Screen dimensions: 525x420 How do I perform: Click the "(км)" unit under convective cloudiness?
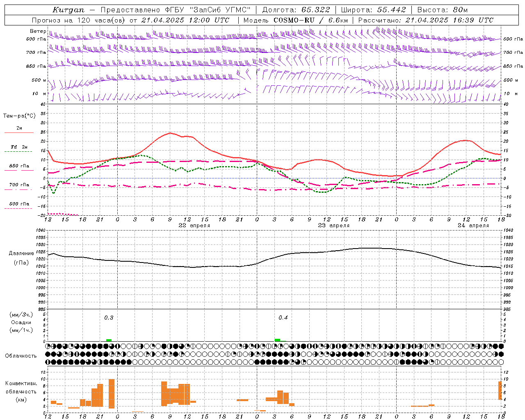(x=21, y=399)
